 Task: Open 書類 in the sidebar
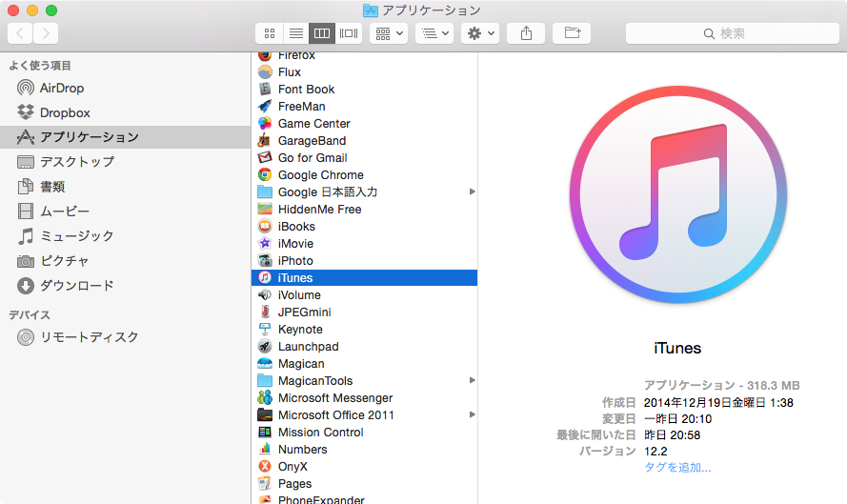point(126,187)
